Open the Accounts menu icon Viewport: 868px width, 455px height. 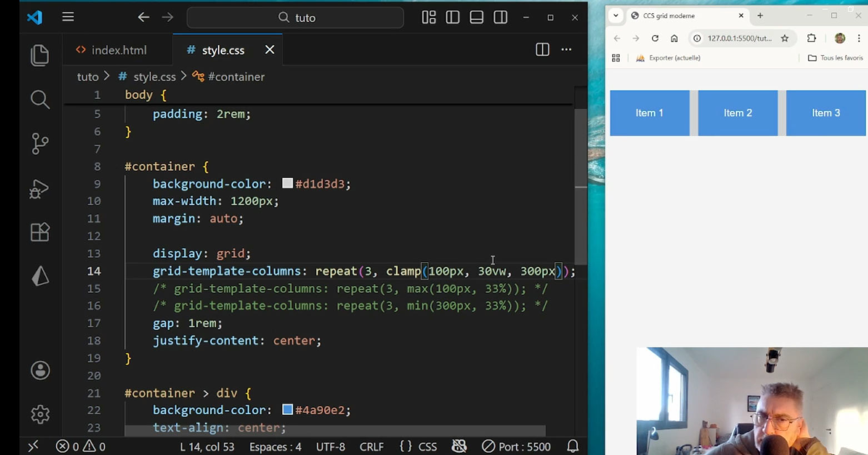40,371
